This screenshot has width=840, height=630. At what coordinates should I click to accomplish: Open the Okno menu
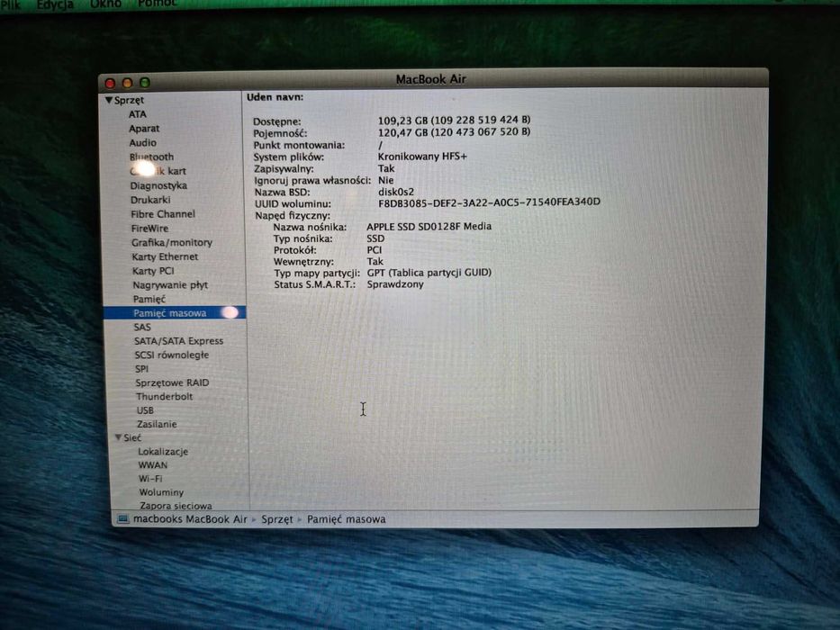(105, 4)
